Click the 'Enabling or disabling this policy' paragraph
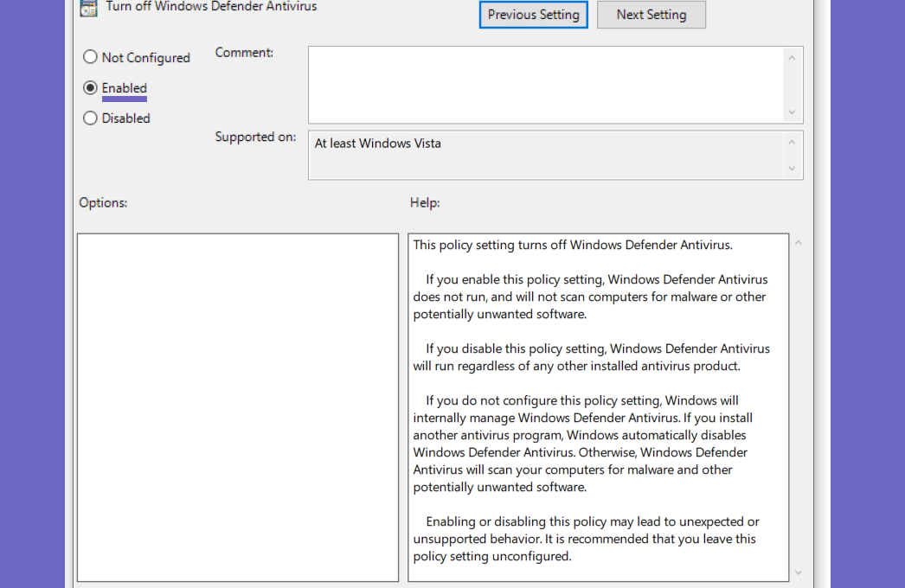This screenshot has height=588, width=905. coord(587,539)
